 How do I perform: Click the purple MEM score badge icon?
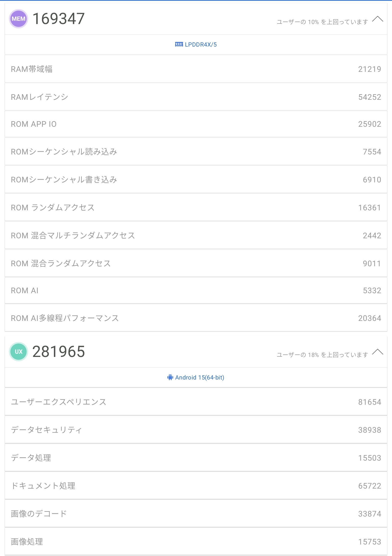19,19
